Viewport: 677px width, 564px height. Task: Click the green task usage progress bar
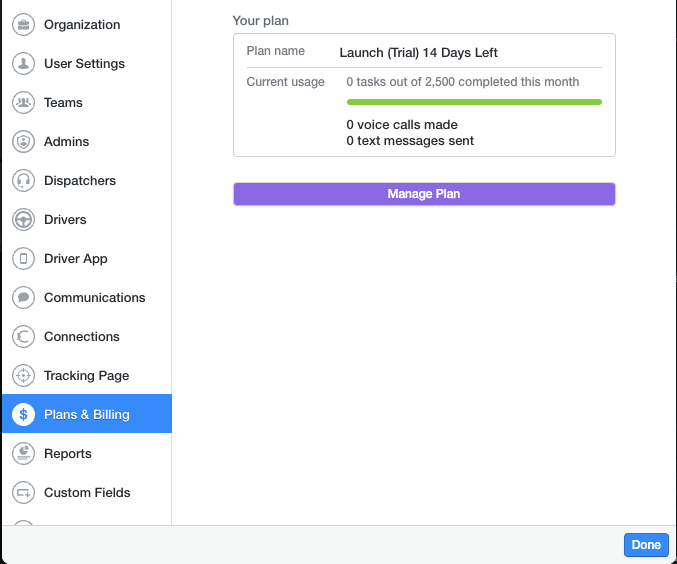474,102
